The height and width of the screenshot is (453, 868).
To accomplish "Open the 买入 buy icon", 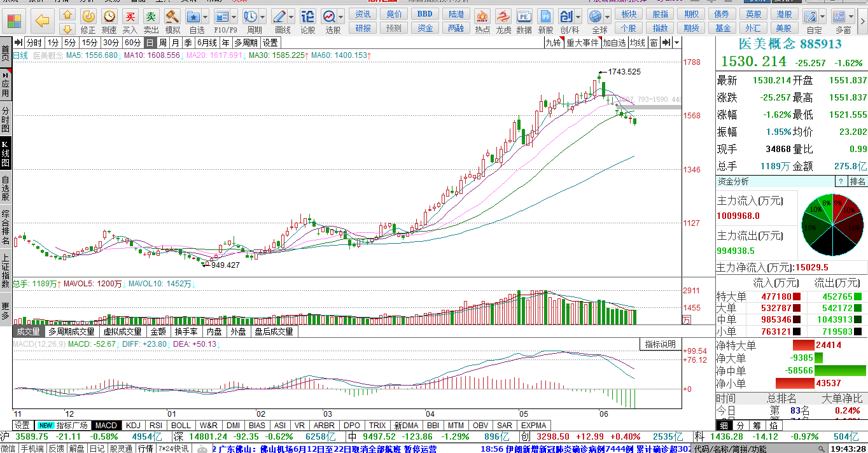I will coord(130,21).
